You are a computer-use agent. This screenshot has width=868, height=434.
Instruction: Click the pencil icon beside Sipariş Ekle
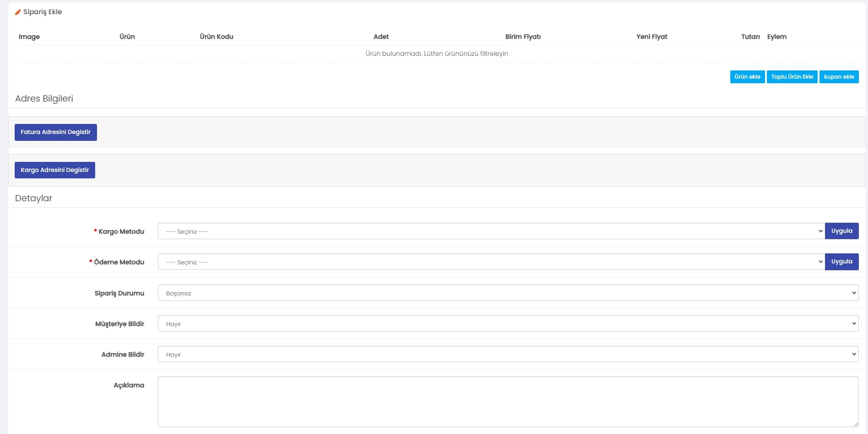(x=18, y=12)
